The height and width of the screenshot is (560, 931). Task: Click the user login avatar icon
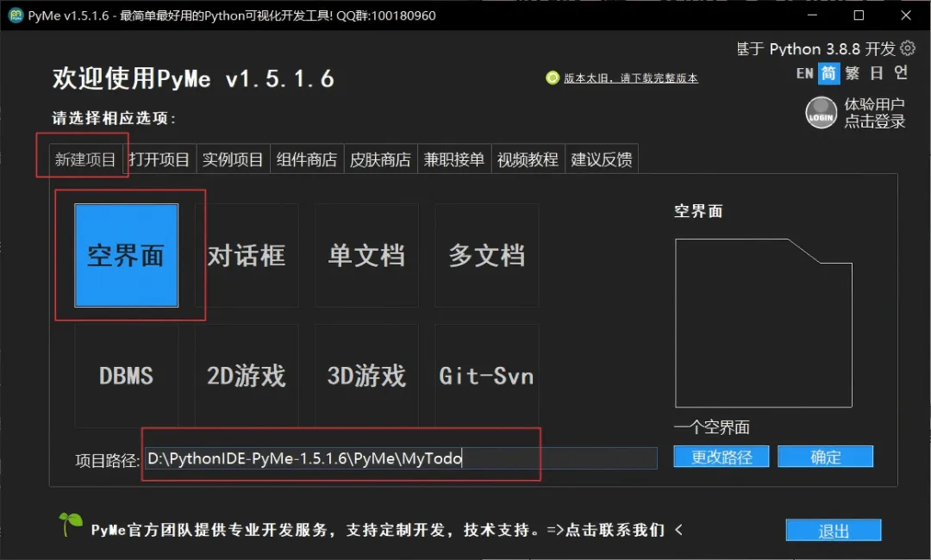(822, 112)
